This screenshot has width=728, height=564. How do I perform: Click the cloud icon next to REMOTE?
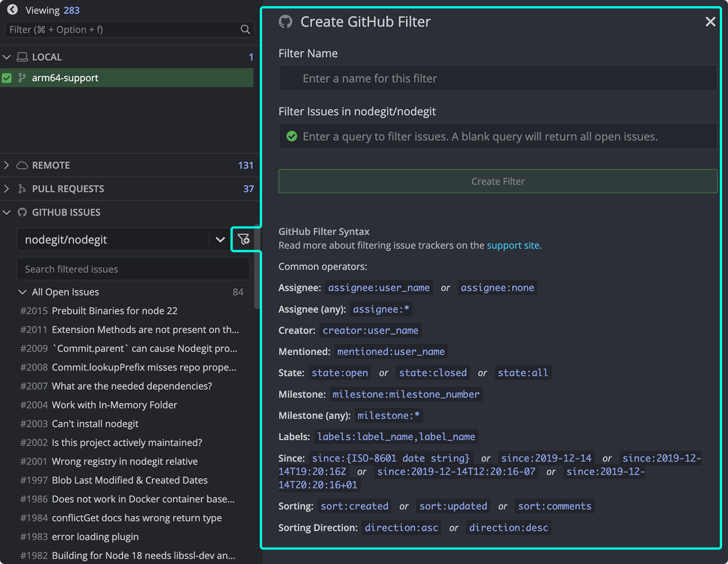[22, 165]
